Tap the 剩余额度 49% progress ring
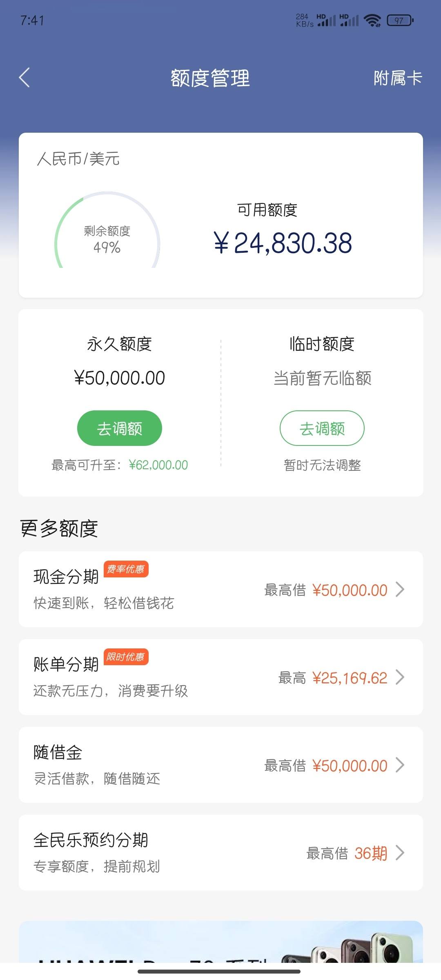This screenshot has width=441, height=980. point(107,231)
